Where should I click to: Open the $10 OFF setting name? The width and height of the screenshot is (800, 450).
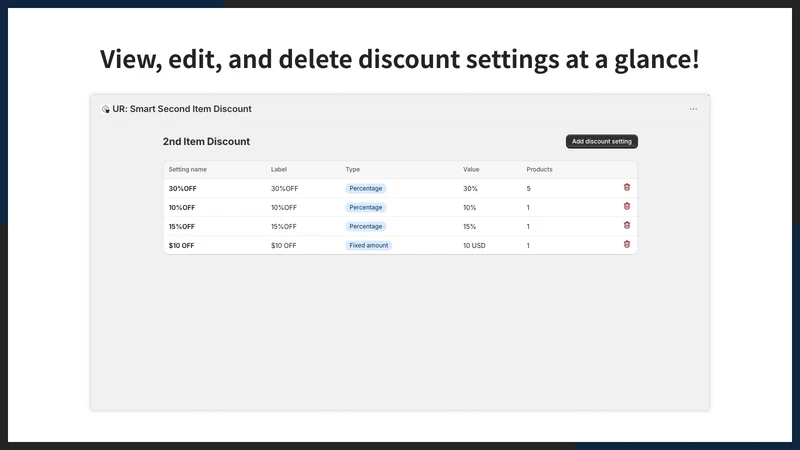[181, 245]
